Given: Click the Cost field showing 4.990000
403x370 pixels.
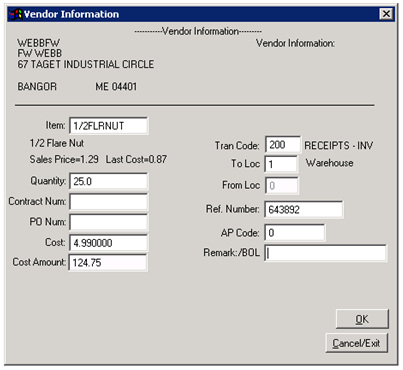Looking at the screenshot, I should coord(109,243).
